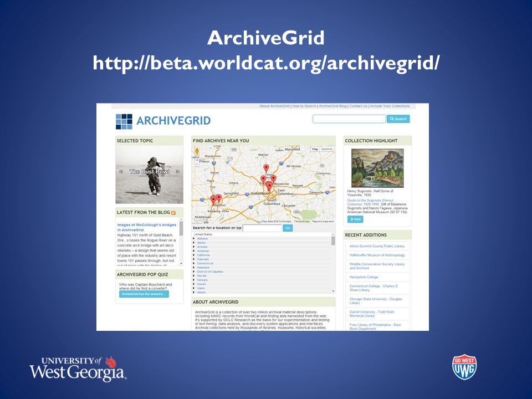Select the Street View pegman on map

(197, 151)
